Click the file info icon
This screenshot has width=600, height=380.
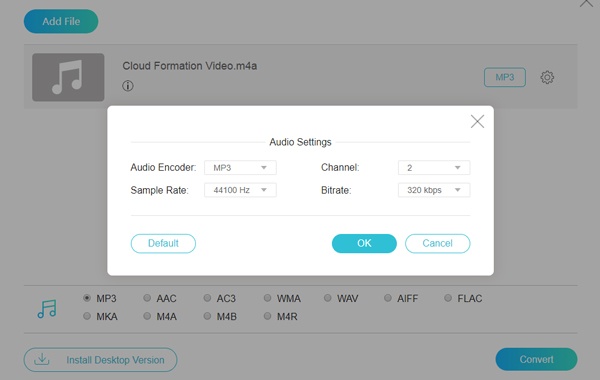pos(128,86)
